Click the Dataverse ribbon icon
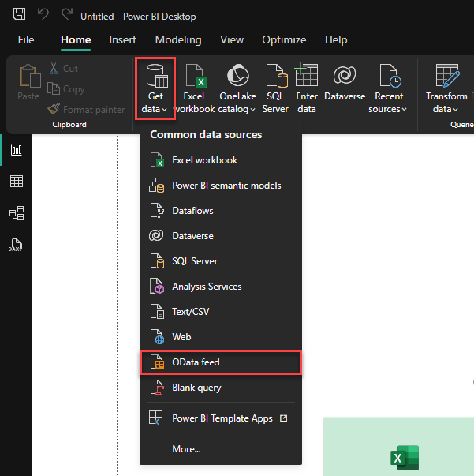474x476 pixels. click(344, 88)
